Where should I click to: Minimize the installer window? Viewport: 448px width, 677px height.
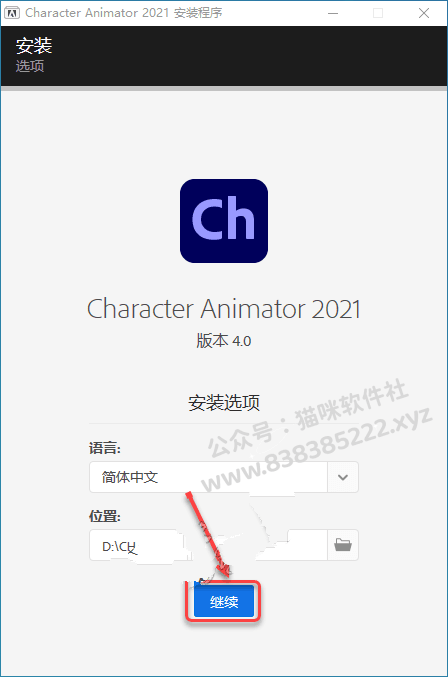click(x=333, y=13)
